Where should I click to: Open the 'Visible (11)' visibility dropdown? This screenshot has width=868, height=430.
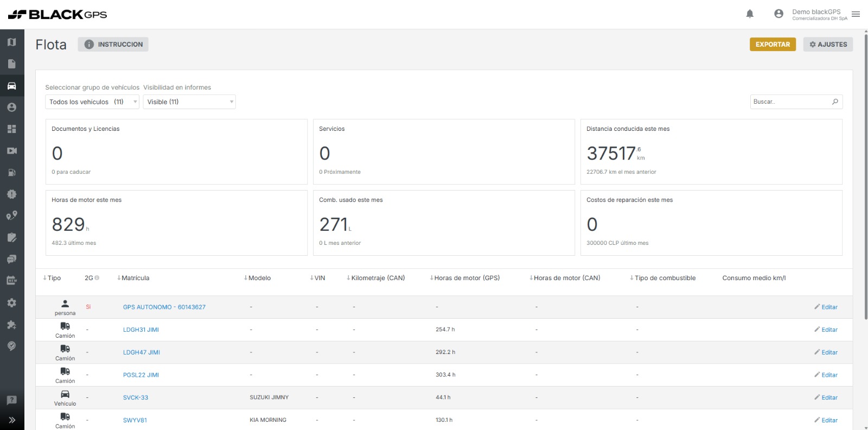pyautogui.click(x=189, y=102)
